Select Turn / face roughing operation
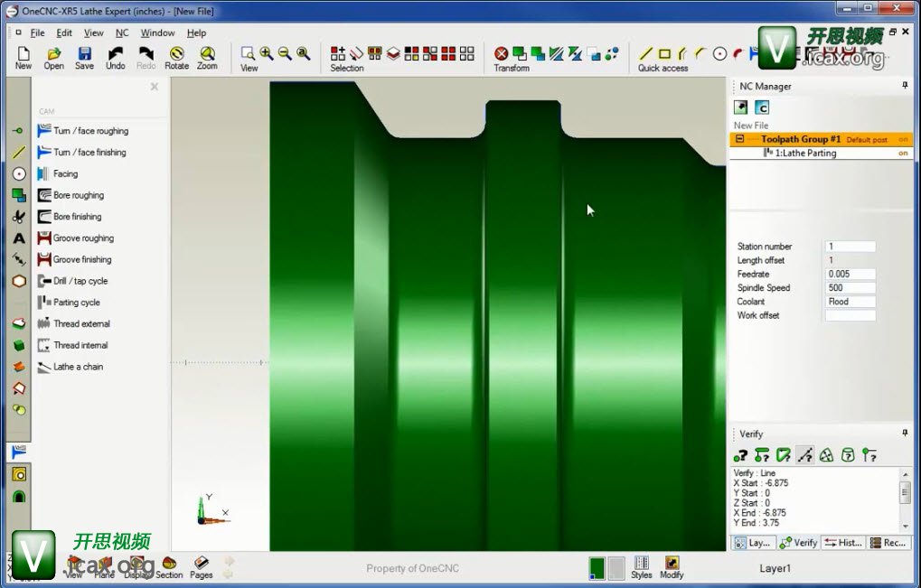921x588 pixels. click(83, 131)
